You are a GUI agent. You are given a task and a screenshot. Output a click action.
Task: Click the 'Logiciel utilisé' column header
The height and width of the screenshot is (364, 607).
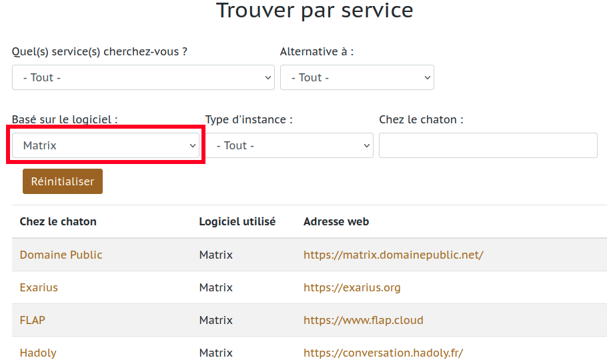(x=237, y=221)
